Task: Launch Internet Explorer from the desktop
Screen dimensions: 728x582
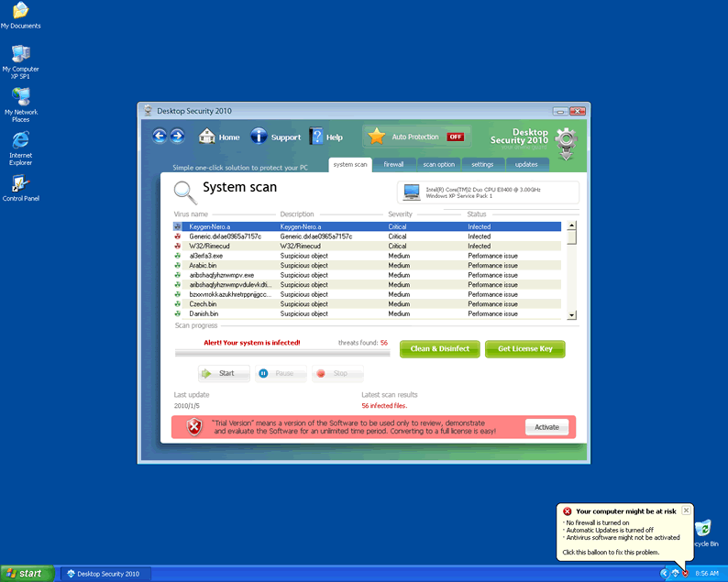Action: pyautogui.click(x=20, y=140)
